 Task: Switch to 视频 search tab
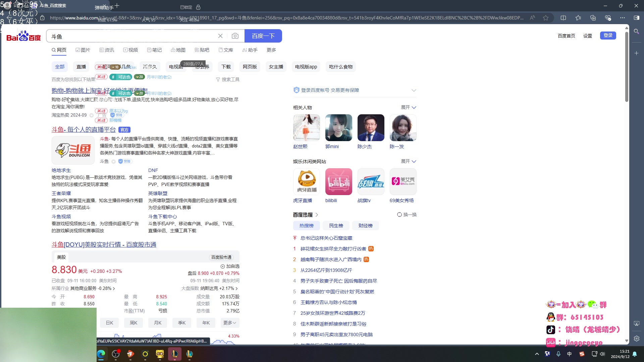pyautogui.click(x=130, y=50)
